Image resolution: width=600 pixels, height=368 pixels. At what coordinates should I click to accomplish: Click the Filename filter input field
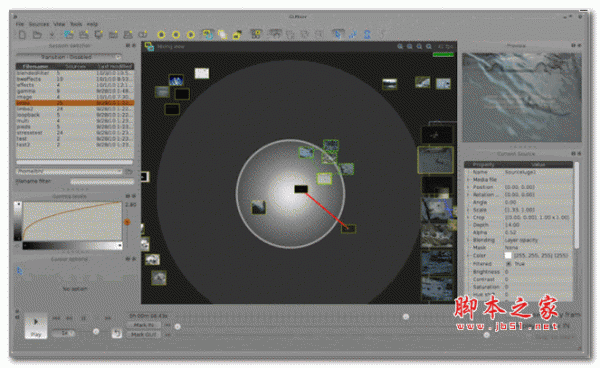[102, 181]
